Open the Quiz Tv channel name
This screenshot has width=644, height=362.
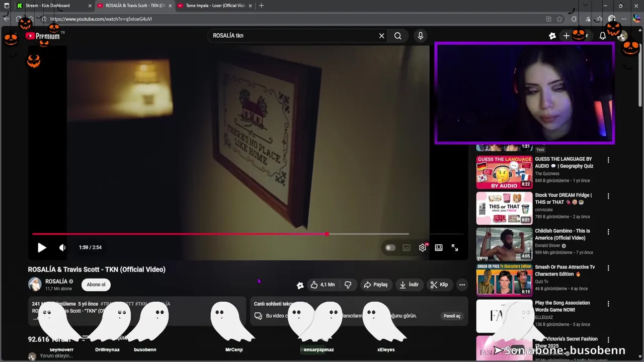542,282
